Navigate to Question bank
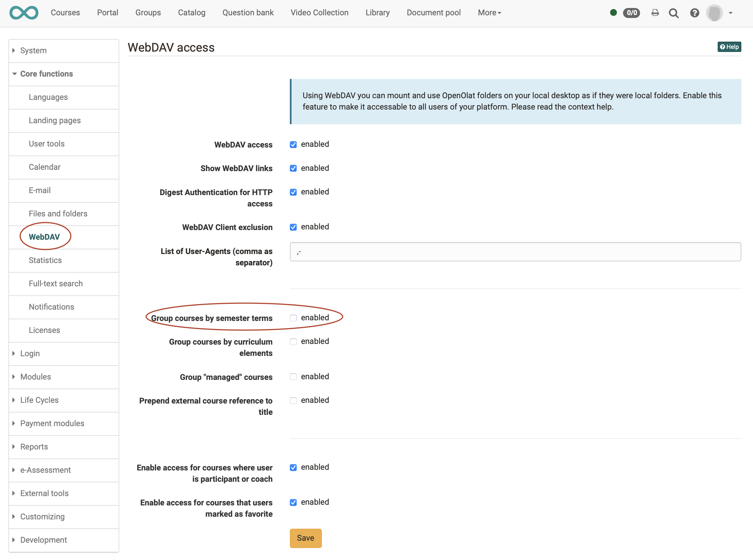Image resolution: width=753 pixels, height=560 pixels. click(248, 12)
